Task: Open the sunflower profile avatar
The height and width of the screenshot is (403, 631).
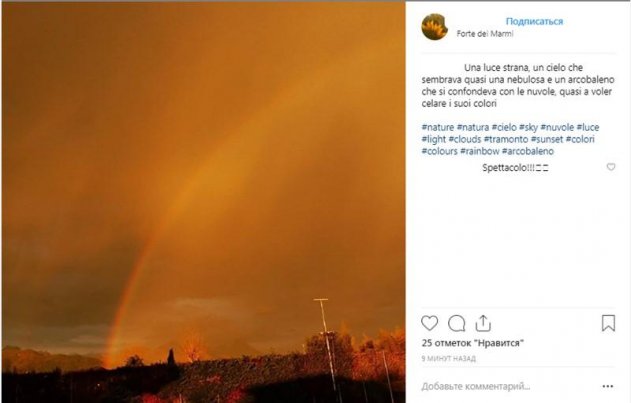Action: (x=434, y=27)
